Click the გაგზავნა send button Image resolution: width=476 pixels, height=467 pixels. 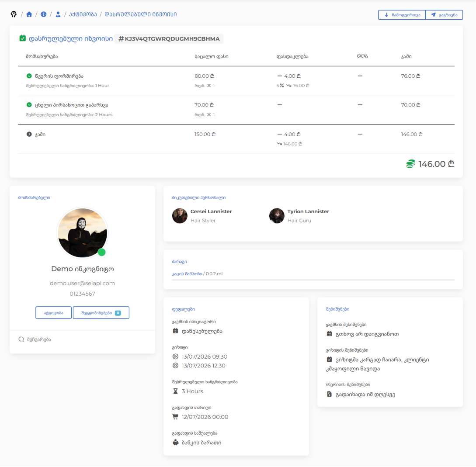[x=444, y=15]
